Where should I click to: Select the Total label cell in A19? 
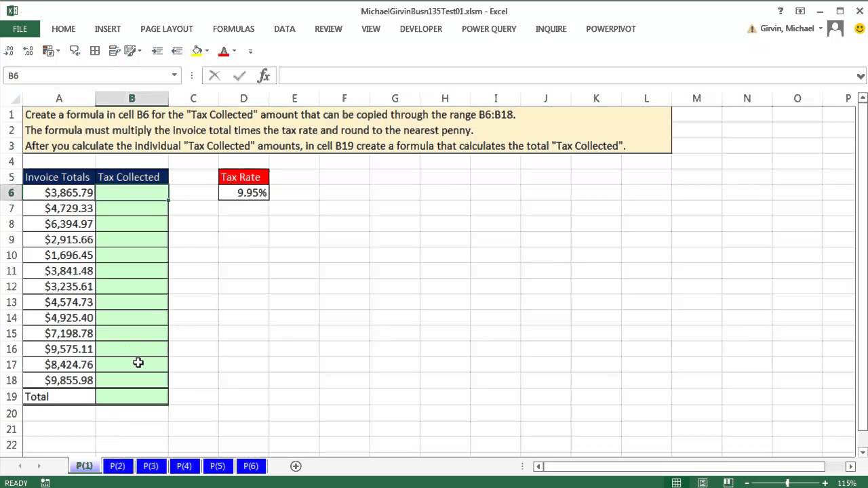(x=59, y=396)
